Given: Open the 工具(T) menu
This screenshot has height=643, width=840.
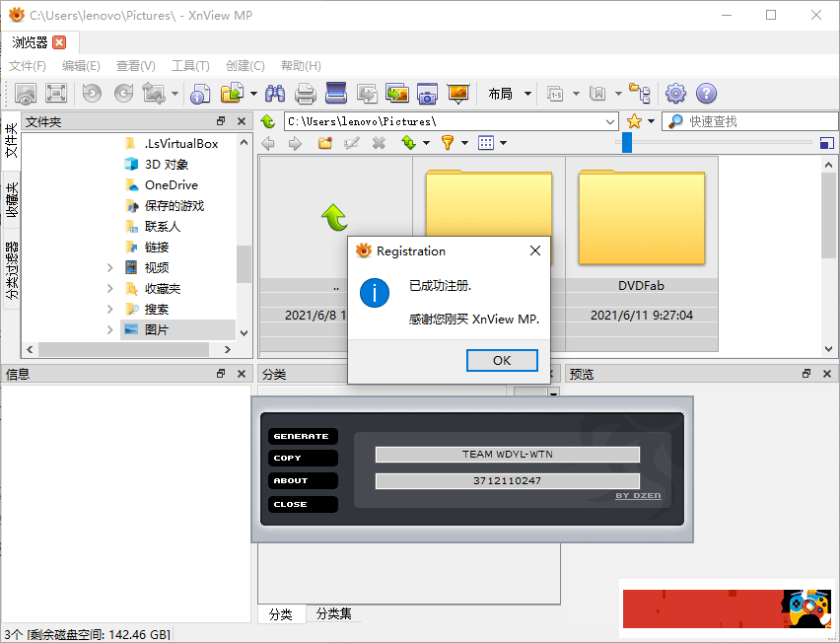Looking at the screenshot, I should coord(190,66).
